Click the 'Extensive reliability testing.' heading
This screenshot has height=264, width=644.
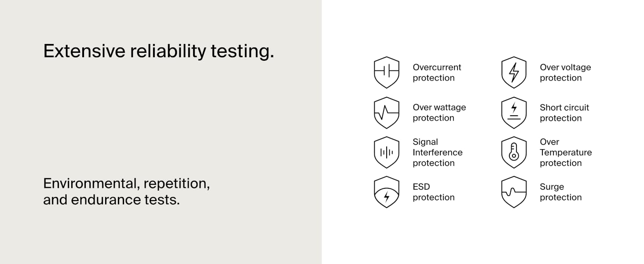pos(158,52)
